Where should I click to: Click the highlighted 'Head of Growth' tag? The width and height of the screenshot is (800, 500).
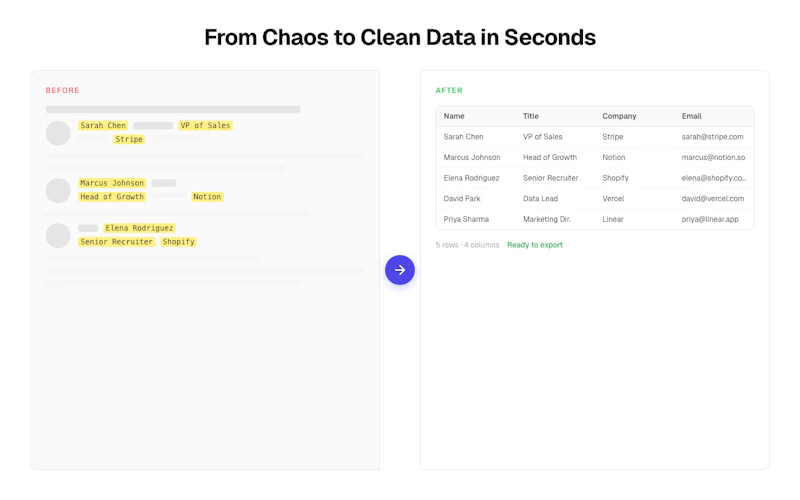(x=112, y=196)
